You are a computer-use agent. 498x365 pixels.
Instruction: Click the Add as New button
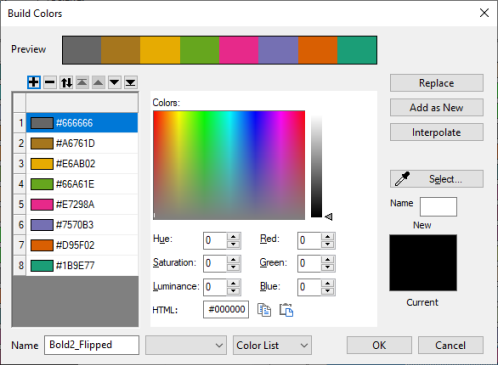tap(437, 108)
